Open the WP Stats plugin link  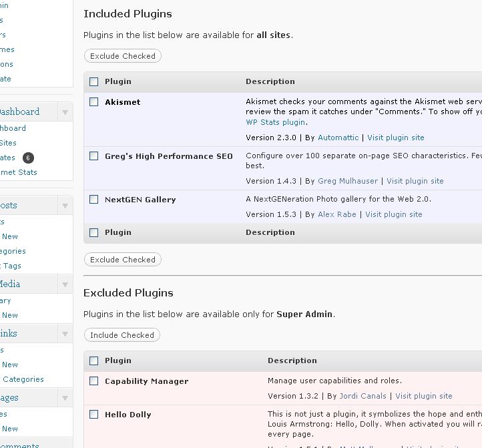[276, 122]
